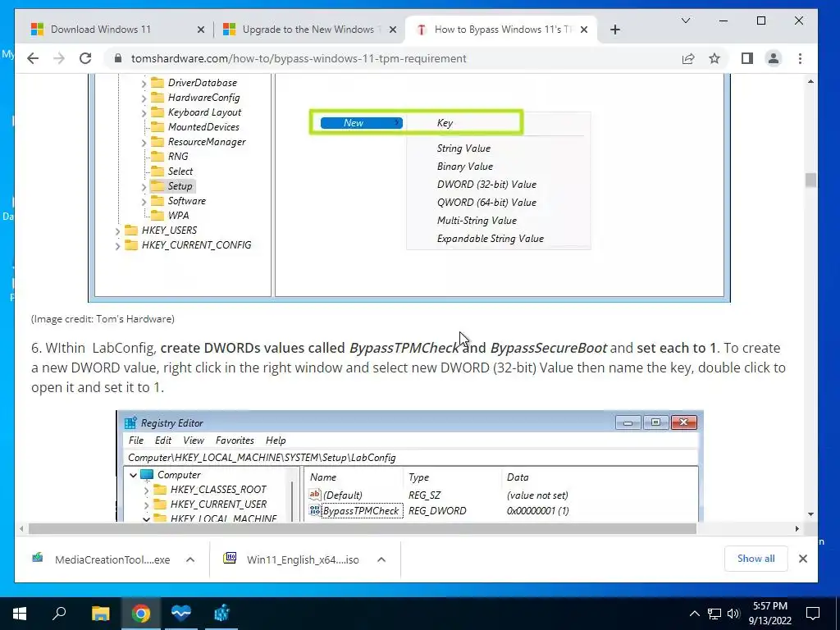Open the tab search dropdown chevron

pos(686,21)
